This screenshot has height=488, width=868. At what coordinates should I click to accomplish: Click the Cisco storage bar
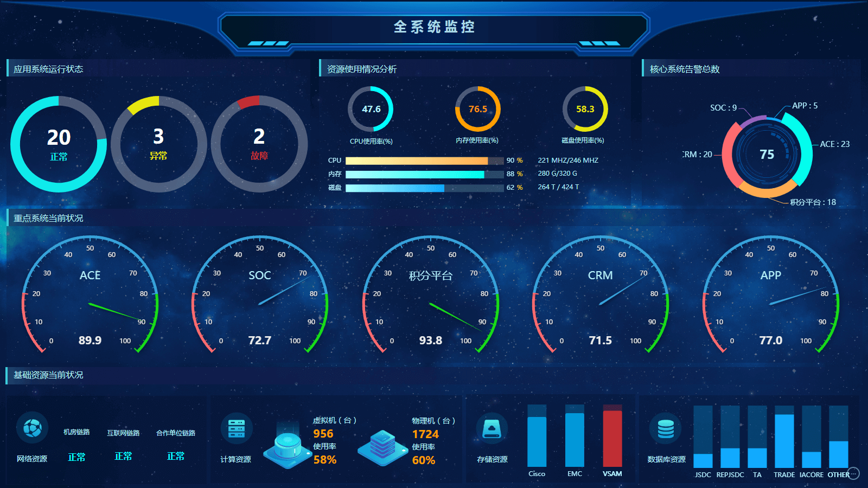point(537,436)
